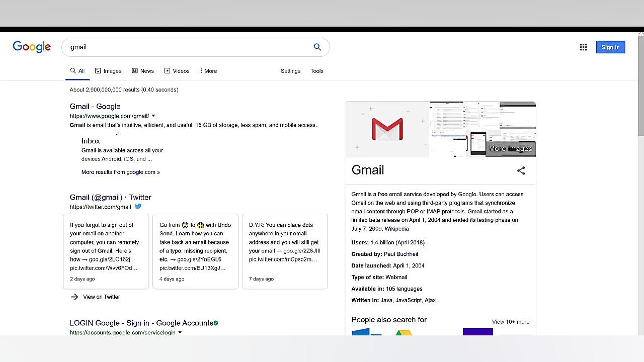Click the https://twitter.com/gmail URL

pos(100,207)
